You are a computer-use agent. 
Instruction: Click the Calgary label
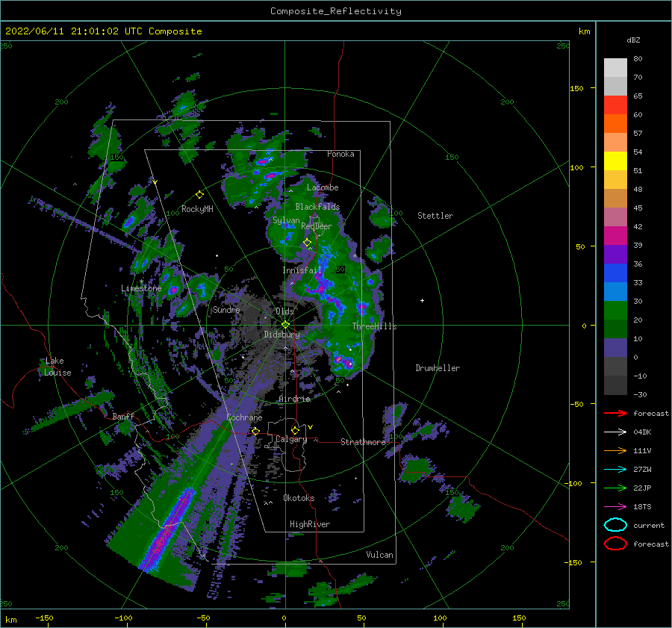click(x=291, y=439)
